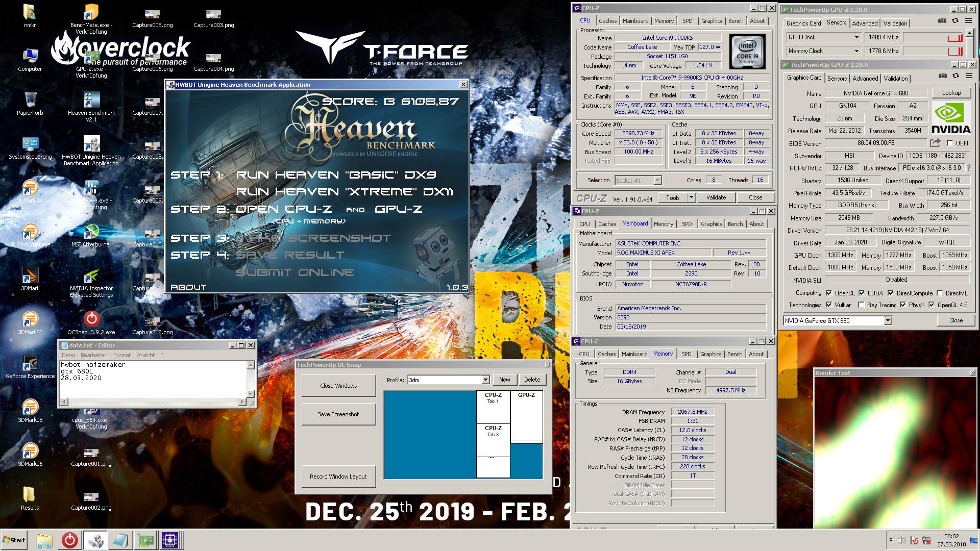Image resolution: width=980 pixels, height=551 pixels.
Task: Click the question mark next to Bus Interface
Action: point(968,168)
